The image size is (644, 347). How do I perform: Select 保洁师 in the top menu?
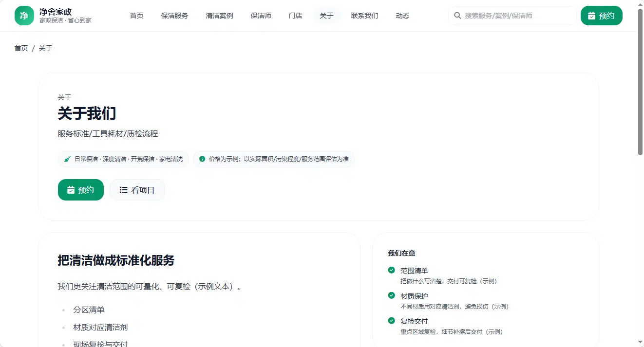tap(261, 16)
